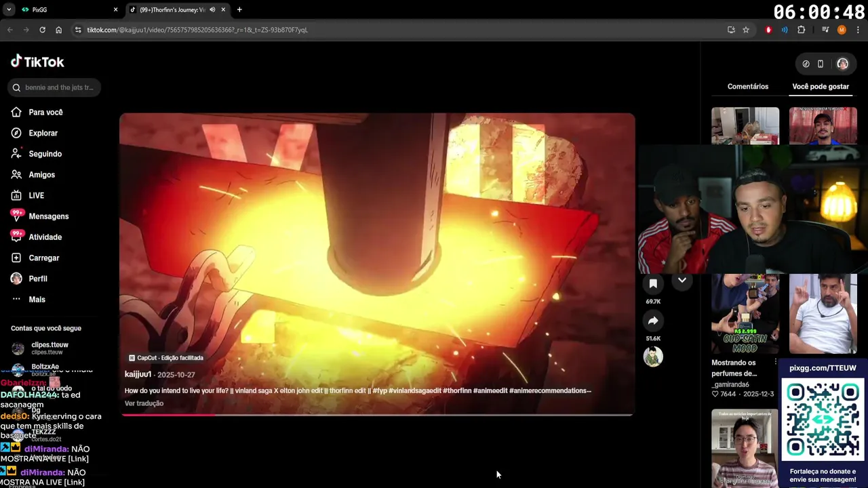
Task: Go back in browser
Action: [x=10, y=30]
